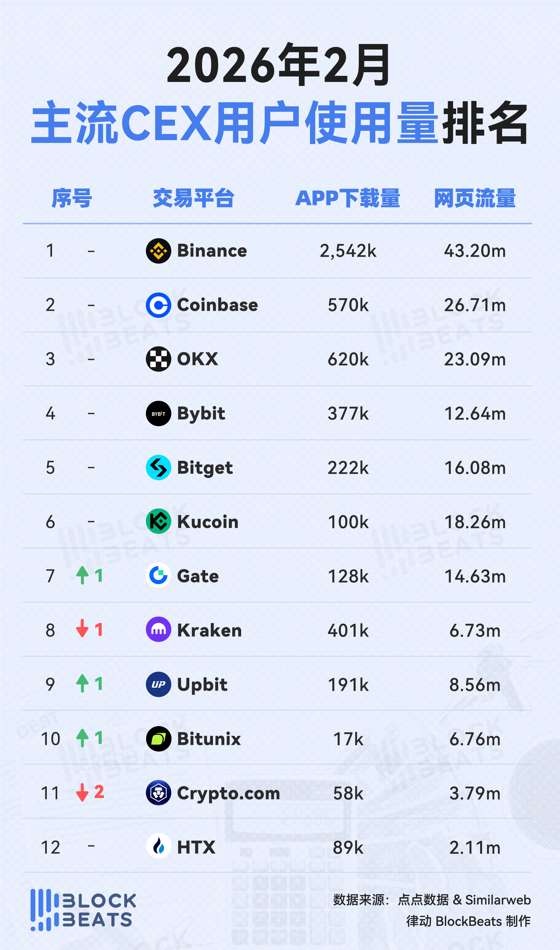Click the Kraken purple logo icon

(x=158, y=630)
